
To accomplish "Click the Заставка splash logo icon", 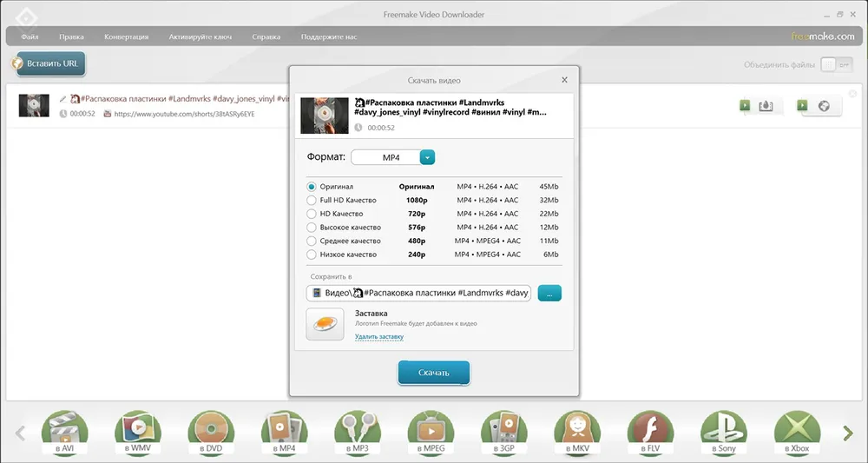I will point(325,324).
